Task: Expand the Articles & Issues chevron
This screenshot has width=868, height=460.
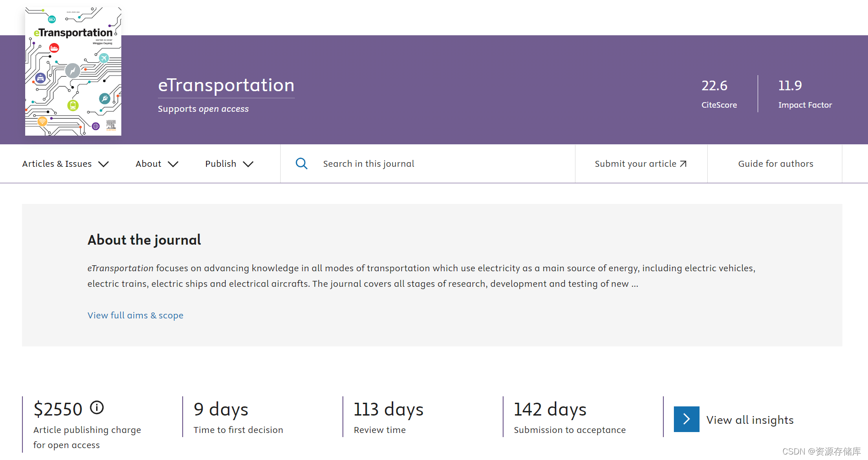Action: tap(104, 164)
